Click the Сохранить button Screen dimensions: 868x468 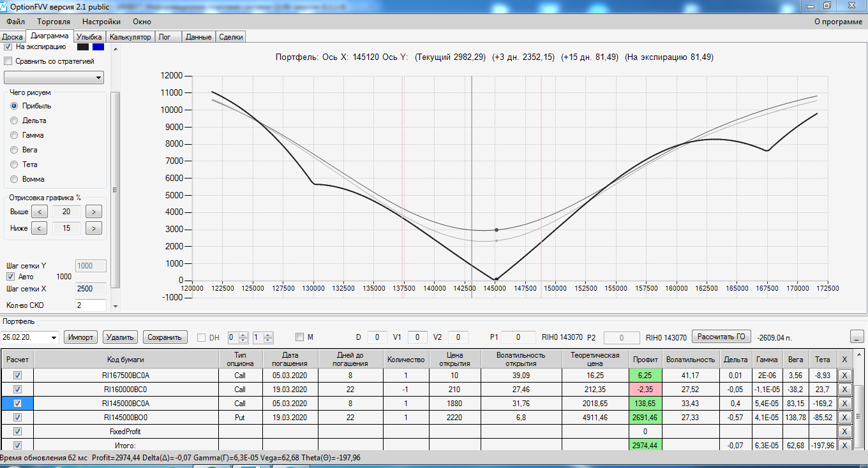(x=165, y=337)
